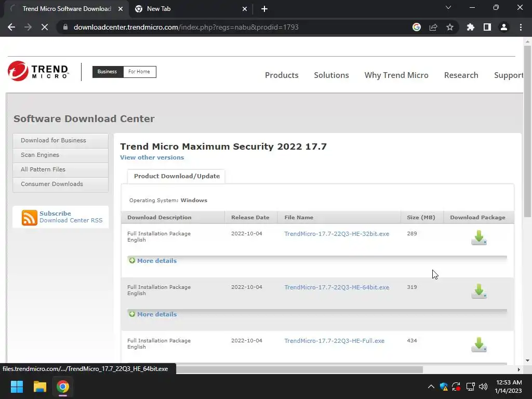Download the 64bit installer package icon

(x=478, y=291)
